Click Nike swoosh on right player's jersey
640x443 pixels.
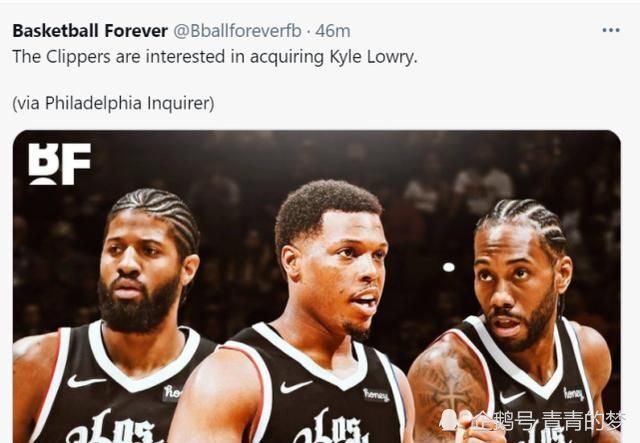[512, 396]
